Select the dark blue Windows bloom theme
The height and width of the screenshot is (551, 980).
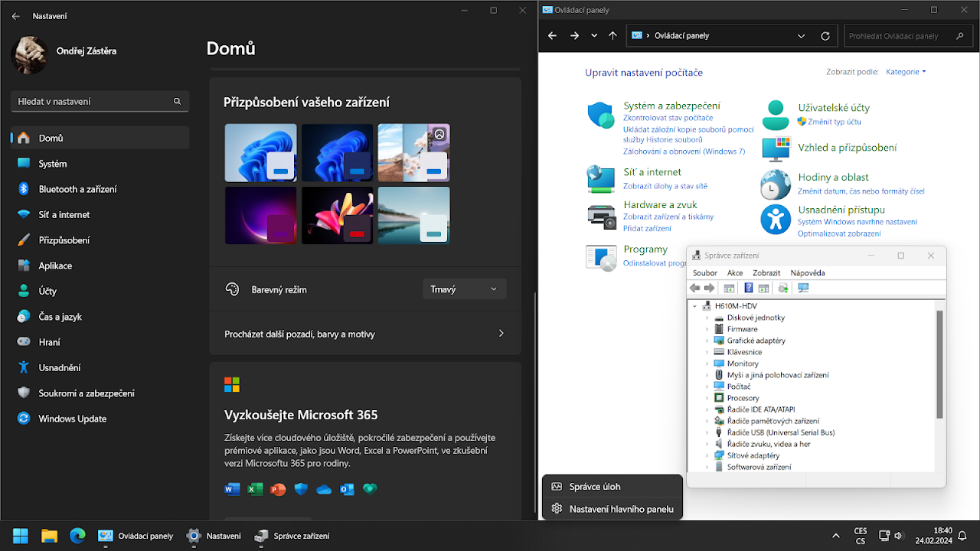click(337, 153)
